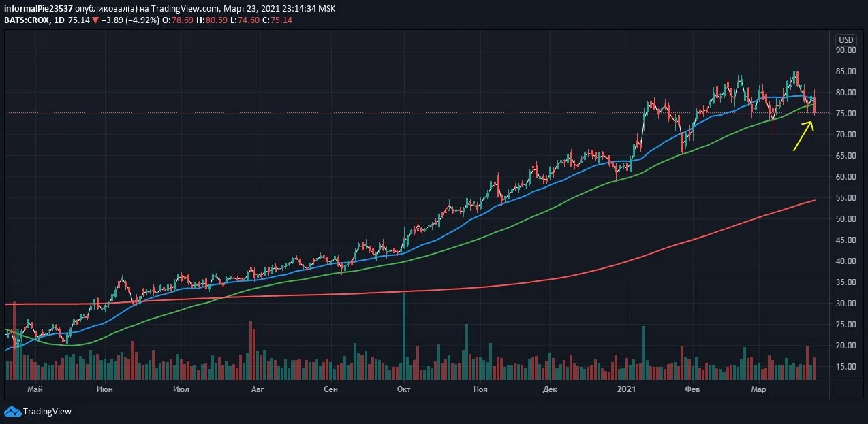Click the Окт label on time axis
The image size is (868, 424).
coord(403,389)
